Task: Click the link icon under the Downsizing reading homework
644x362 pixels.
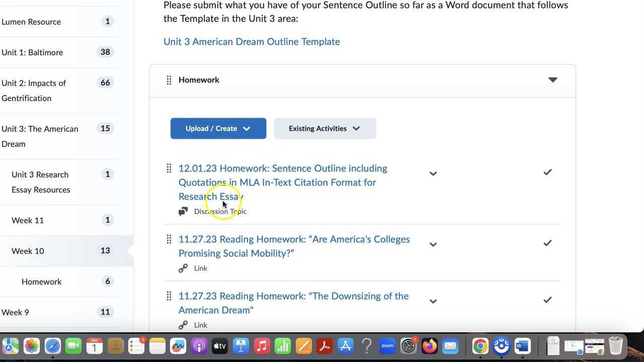Action: coord(183,325)
